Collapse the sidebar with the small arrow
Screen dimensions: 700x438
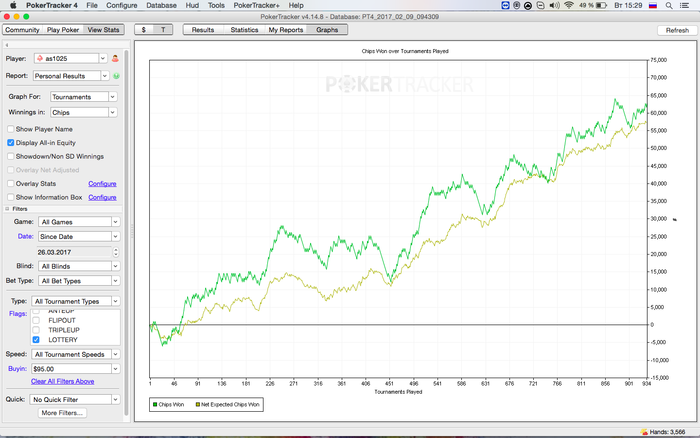tap(7, 45)
